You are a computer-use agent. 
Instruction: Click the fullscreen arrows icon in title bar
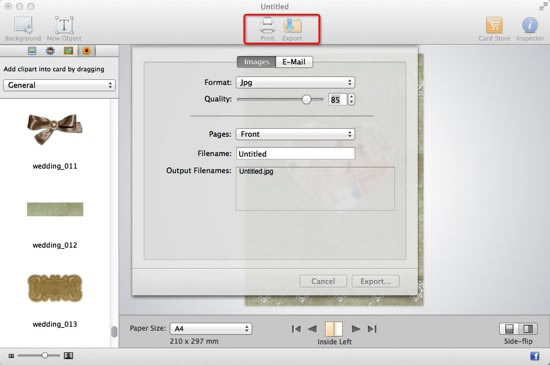pos(543,6)
